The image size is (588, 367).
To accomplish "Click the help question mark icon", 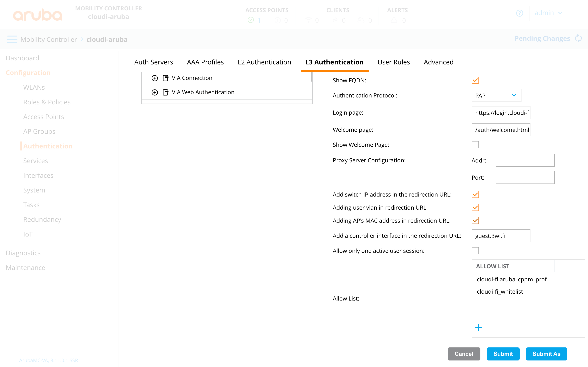I will (520, 13).
